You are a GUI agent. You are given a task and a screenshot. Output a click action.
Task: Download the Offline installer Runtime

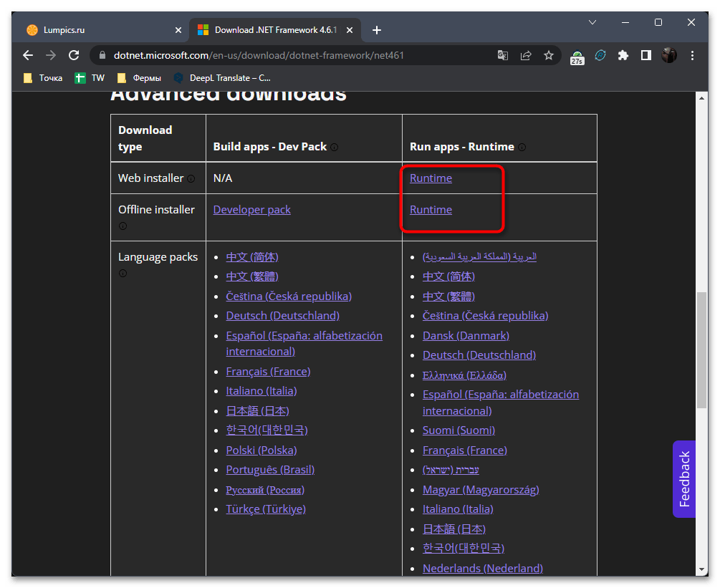click(x=431, y=210)
